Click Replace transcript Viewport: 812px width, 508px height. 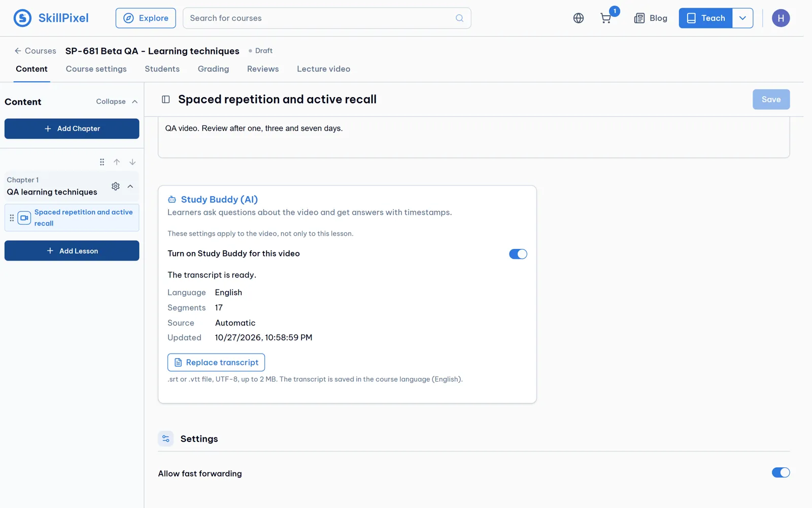click(x=216, y=362)
